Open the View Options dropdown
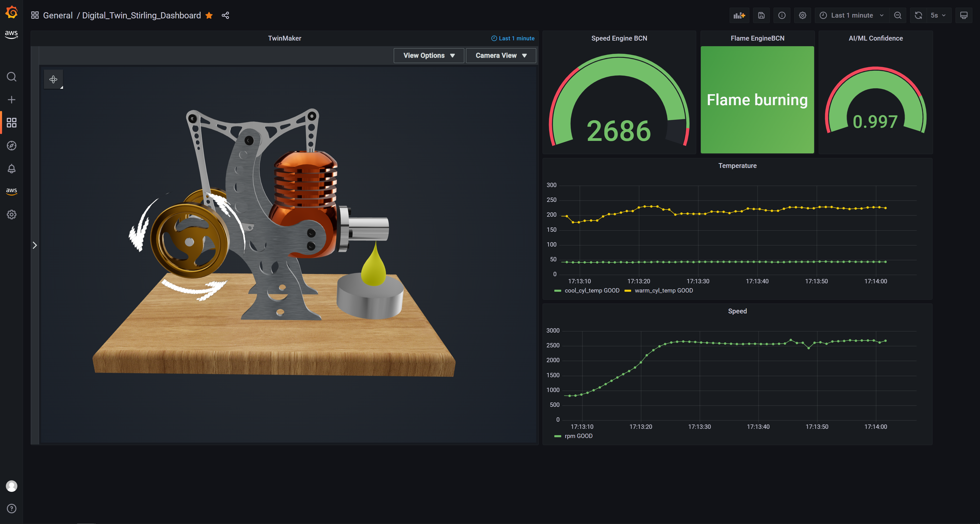Screen dimensions: 980x524 point(429,56)
